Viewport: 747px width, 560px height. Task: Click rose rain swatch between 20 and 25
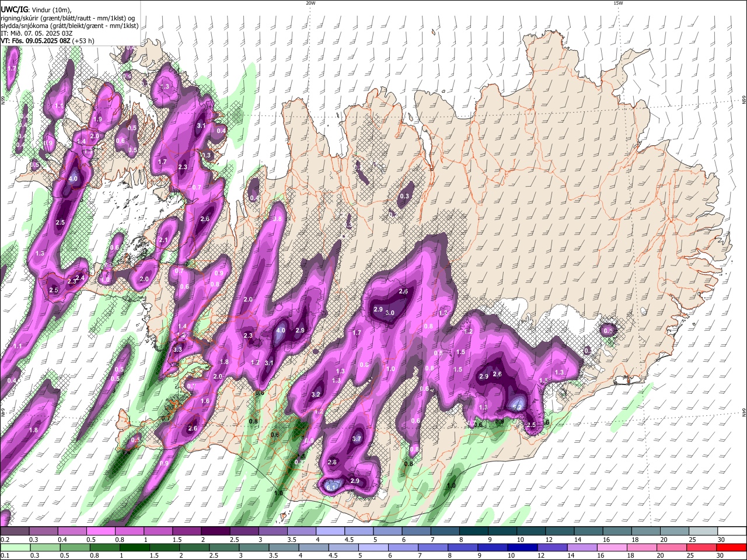coord(671,547)
